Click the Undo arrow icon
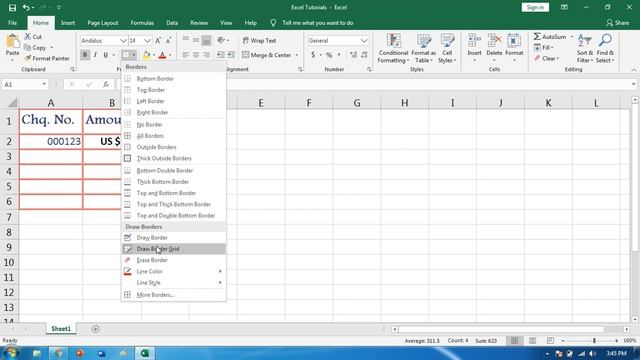 pyautogui.click(x=26, y=7)
